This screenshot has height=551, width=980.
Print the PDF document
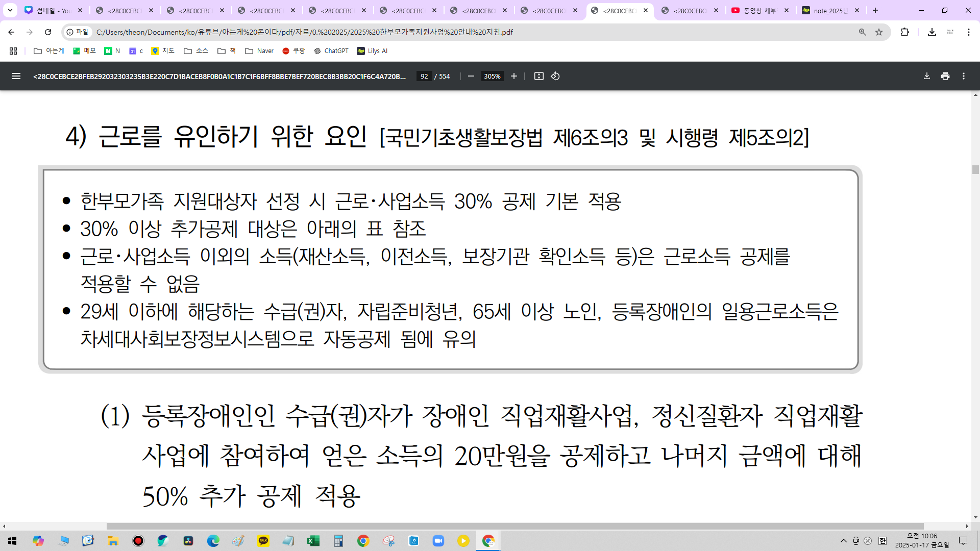[945, 76]
